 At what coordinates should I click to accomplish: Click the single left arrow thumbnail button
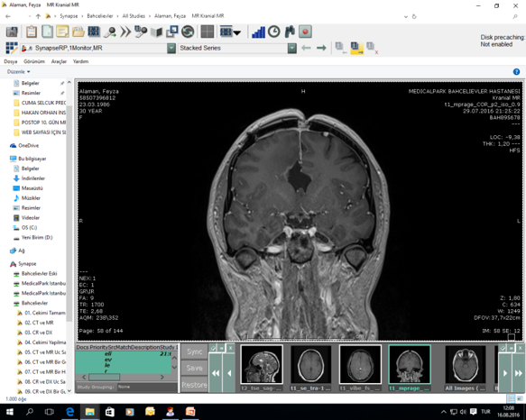click(229, 373)
